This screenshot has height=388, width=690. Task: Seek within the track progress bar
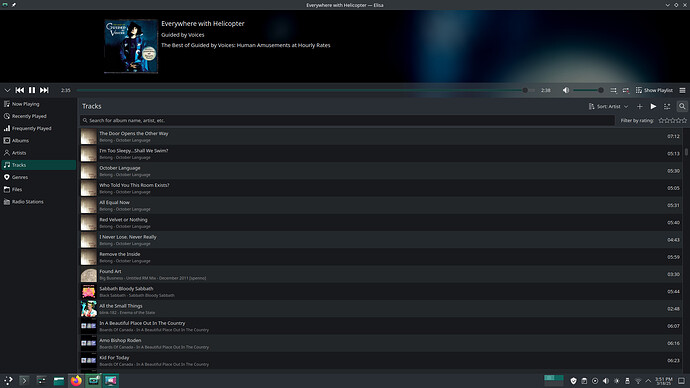point(305,90)
